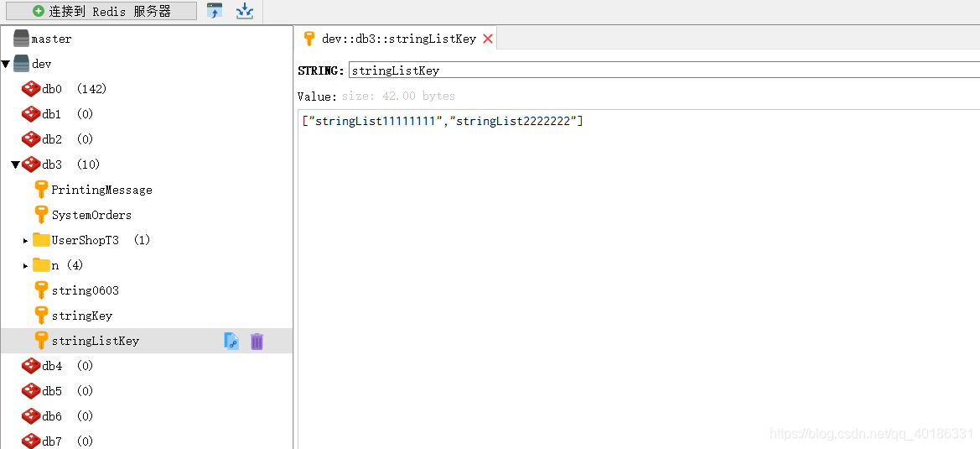The image size is (980, 449).
Task: Click the db0 database icon
Action: pyautogui.click(x=31, y=89)
